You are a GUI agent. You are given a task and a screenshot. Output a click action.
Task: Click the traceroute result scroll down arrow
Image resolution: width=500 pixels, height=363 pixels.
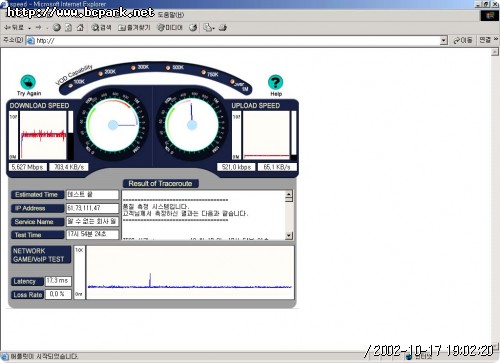(289, 235)
